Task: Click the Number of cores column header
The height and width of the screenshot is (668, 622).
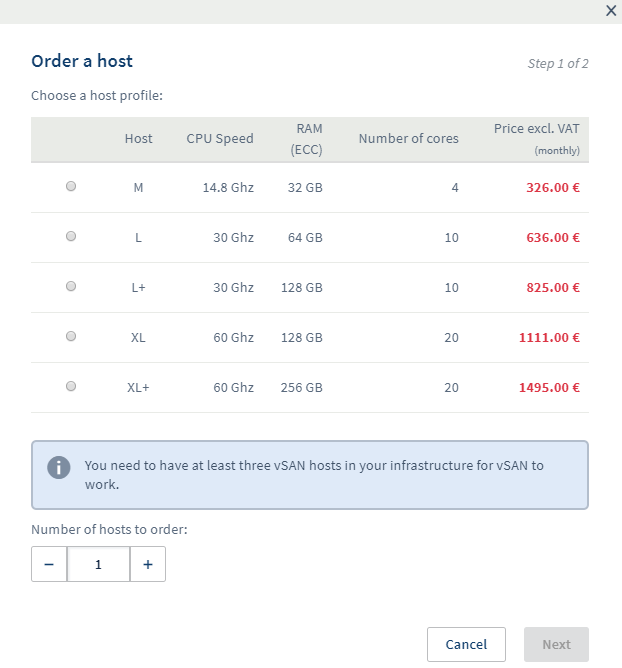Action: [408, 139]
